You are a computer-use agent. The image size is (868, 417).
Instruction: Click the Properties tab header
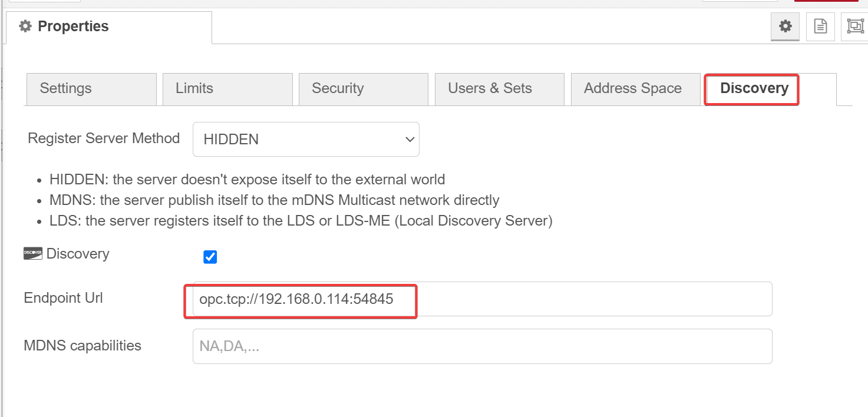coord(74,26)
